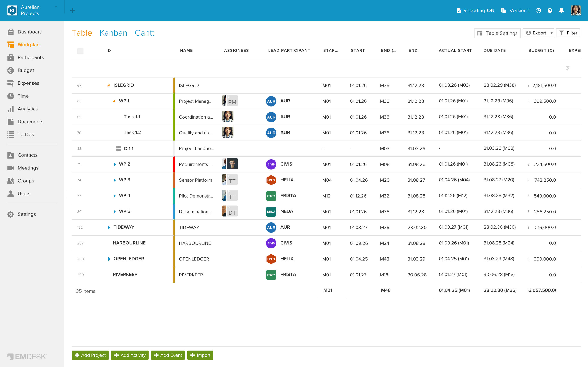Open version history clock icon
The width and height of the screenshot is (588, 367).
538,10
